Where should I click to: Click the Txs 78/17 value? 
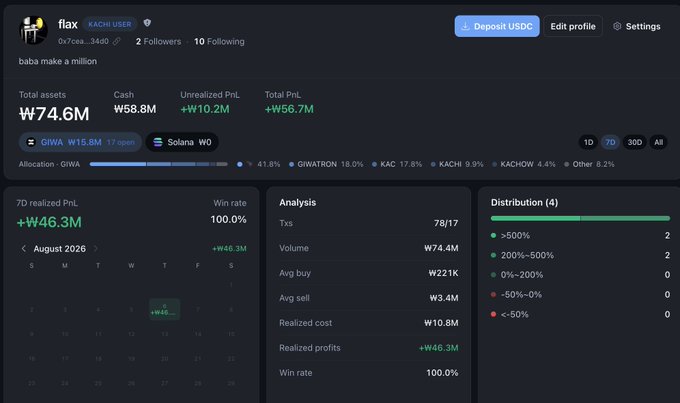[x=446, y=223]
